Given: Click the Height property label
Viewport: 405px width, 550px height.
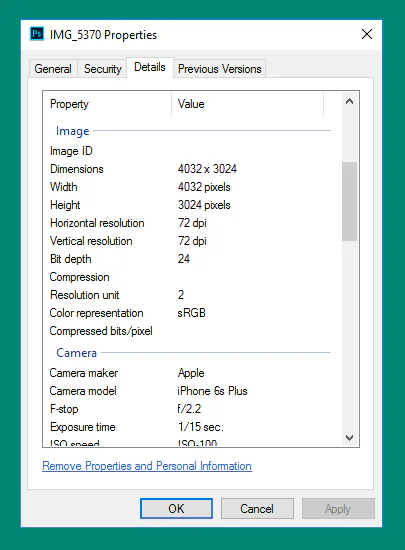Looking at the screenshot, I should point(65,205).
